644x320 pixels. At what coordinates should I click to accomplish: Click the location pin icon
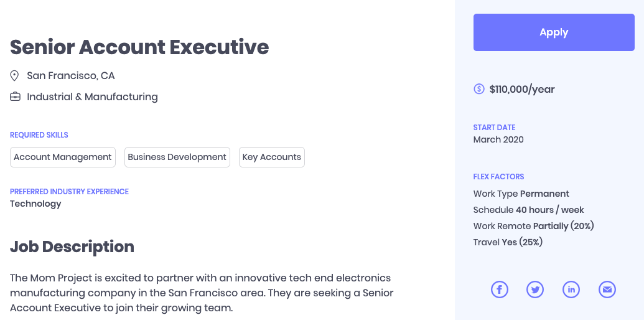15,76
